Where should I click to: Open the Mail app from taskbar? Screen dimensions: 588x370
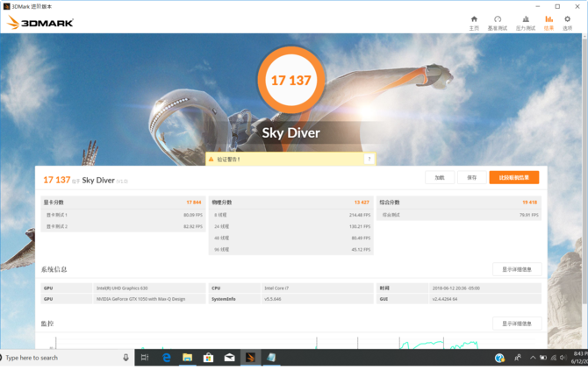(x=229, y=358)
